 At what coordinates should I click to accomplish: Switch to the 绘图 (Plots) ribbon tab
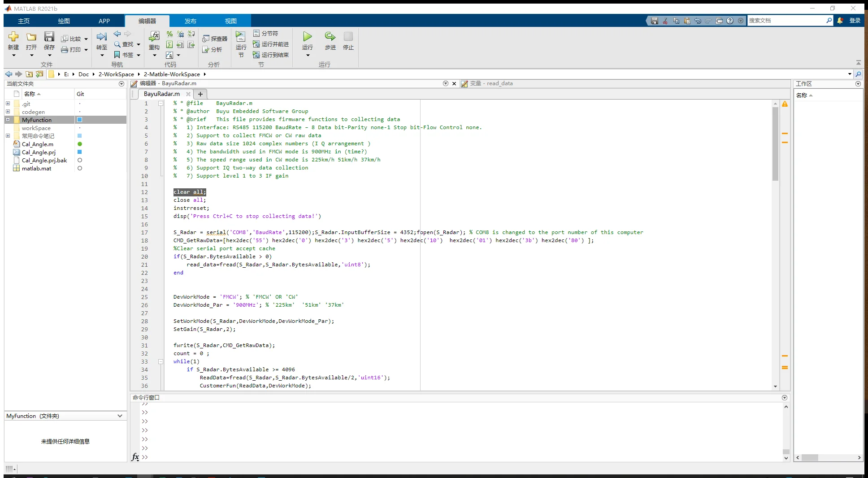tap(64, 21)
